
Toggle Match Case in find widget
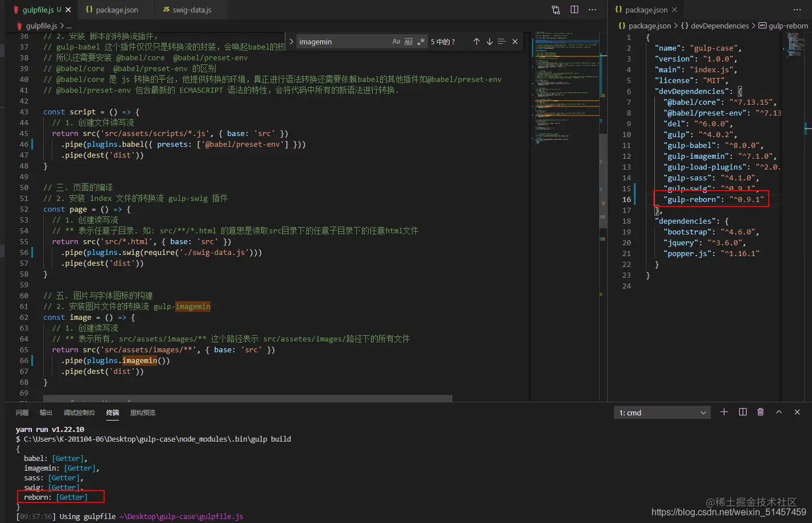pos(396,42)
